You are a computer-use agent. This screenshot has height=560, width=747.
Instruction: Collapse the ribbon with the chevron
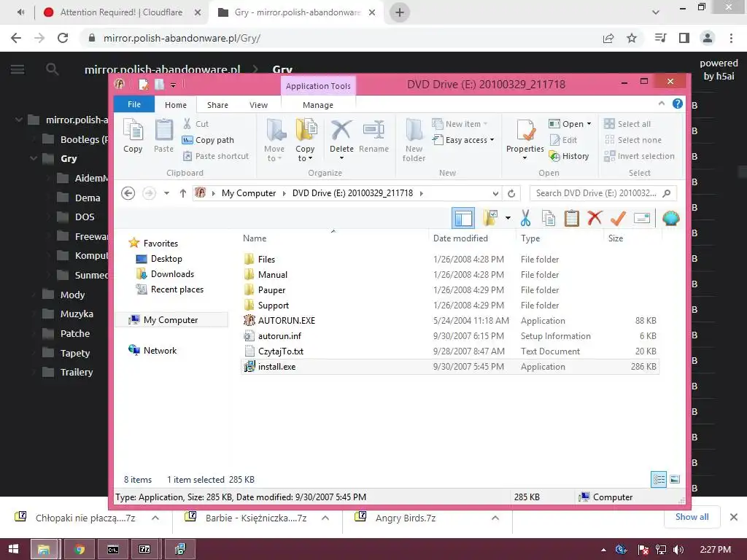coord(661,104)
